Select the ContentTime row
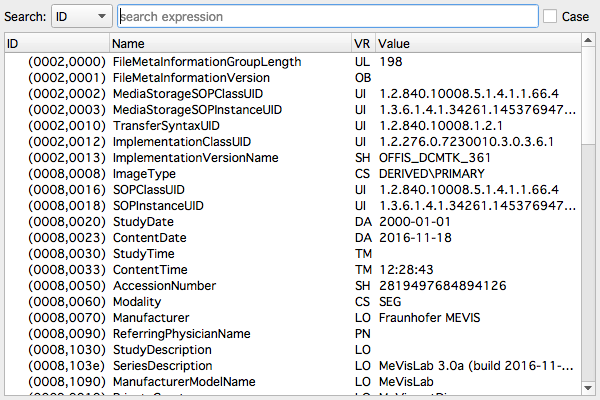The image size is (600, 400). click(151, 270)
